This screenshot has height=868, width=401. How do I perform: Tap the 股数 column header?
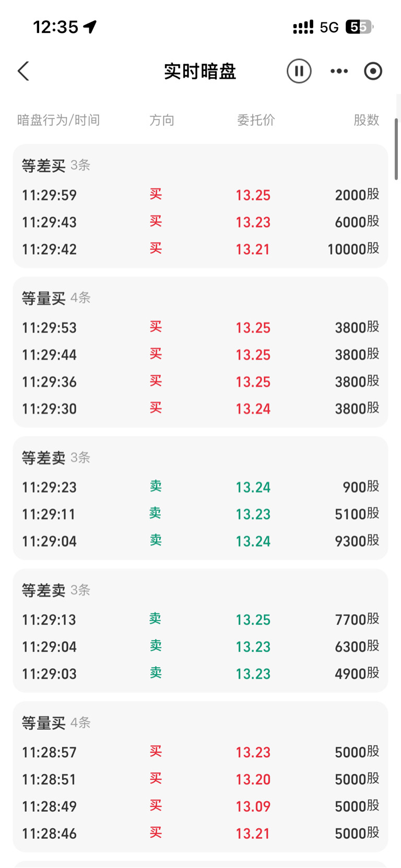[366, 120]
